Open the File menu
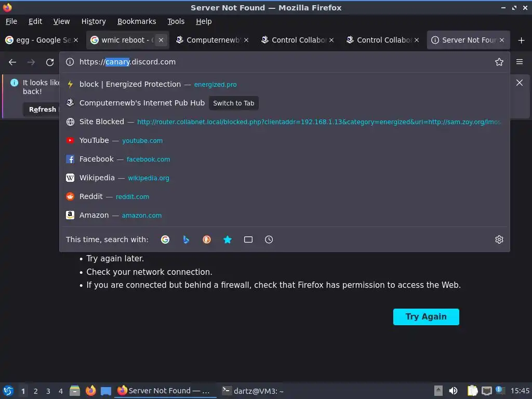The image size is (532, 399). coord(11,21)
